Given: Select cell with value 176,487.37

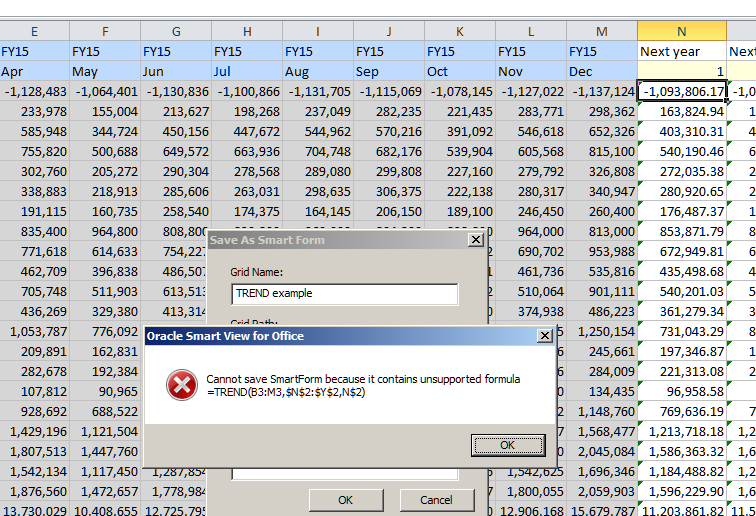Looking at the screenshot, I should click(682, 211).
